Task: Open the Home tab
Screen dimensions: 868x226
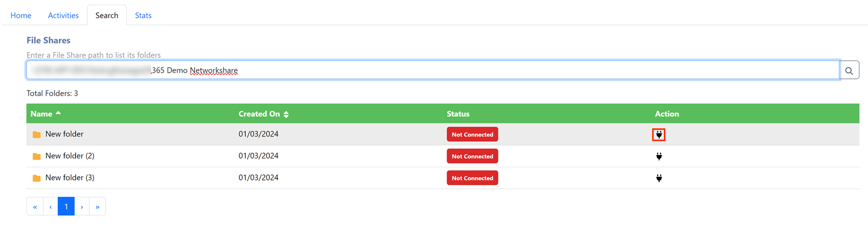Action: tap(21, 15)
